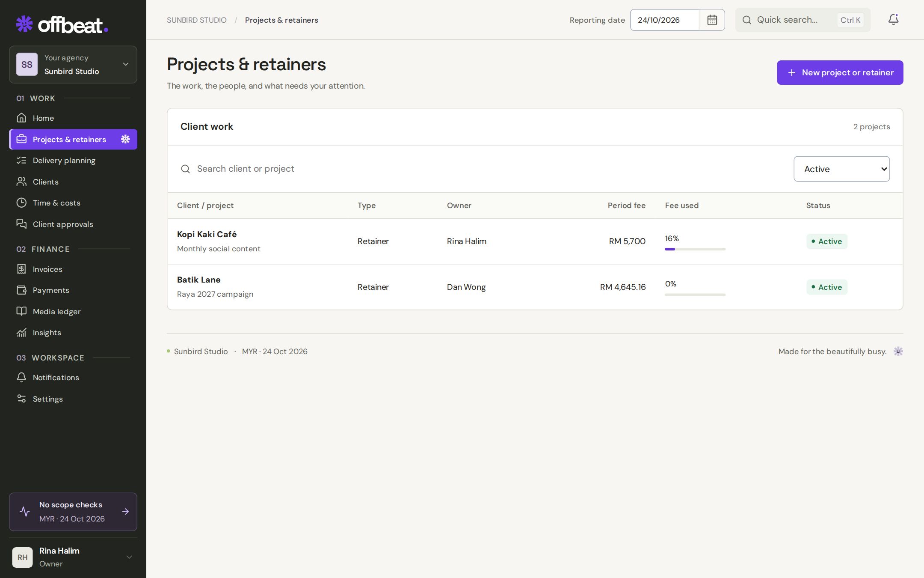Open the Delivery planning page

pos(73,161)
